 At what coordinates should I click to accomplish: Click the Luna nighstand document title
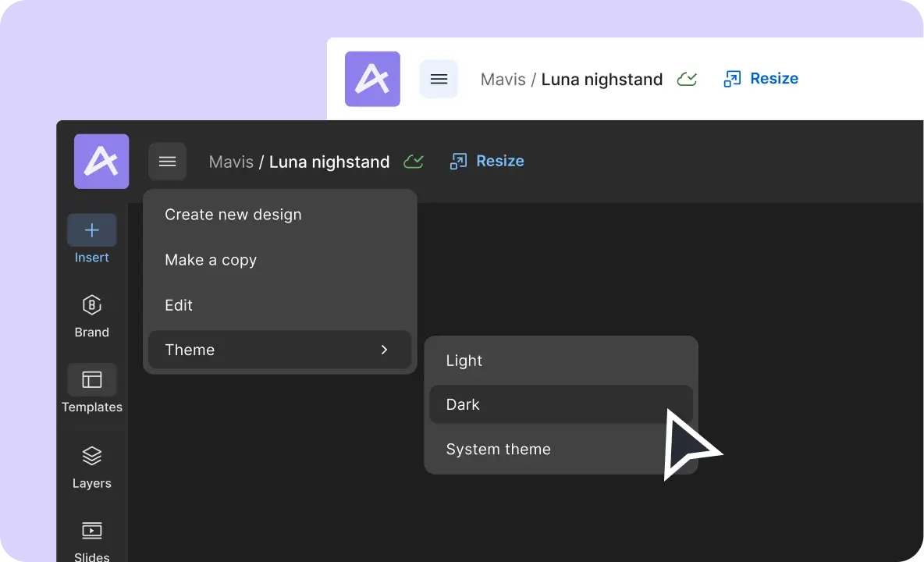(329, 162)
